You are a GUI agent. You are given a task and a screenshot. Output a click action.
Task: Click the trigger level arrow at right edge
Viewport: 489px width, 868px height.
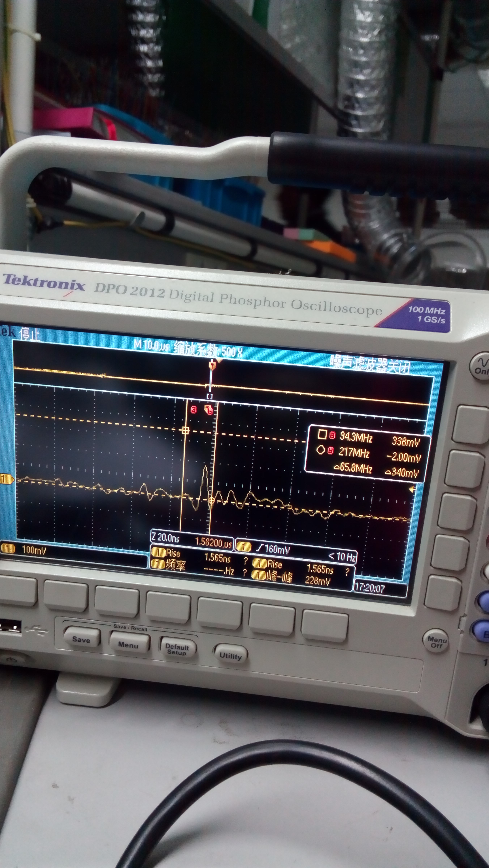(412, 490)
